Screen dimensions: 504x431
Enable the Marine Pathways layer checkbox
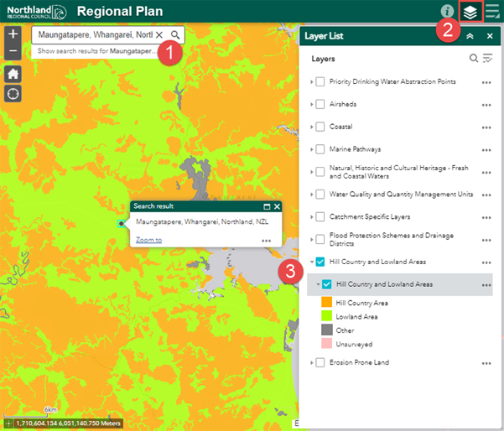320,149
